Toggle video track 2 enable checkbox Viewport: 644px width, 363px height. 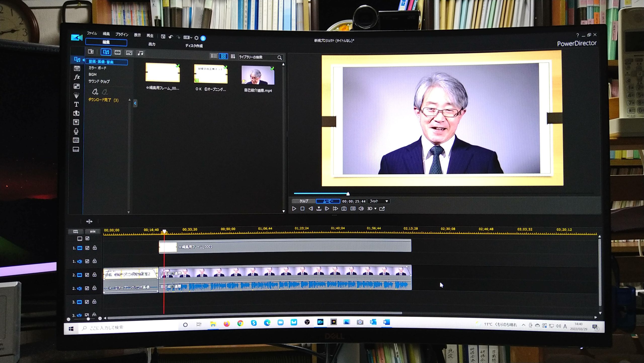point(87,275)
